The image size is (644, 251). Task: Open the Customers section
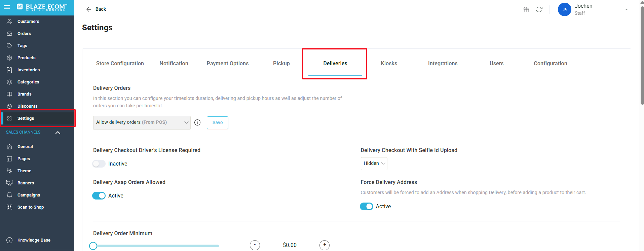(28, 21)
